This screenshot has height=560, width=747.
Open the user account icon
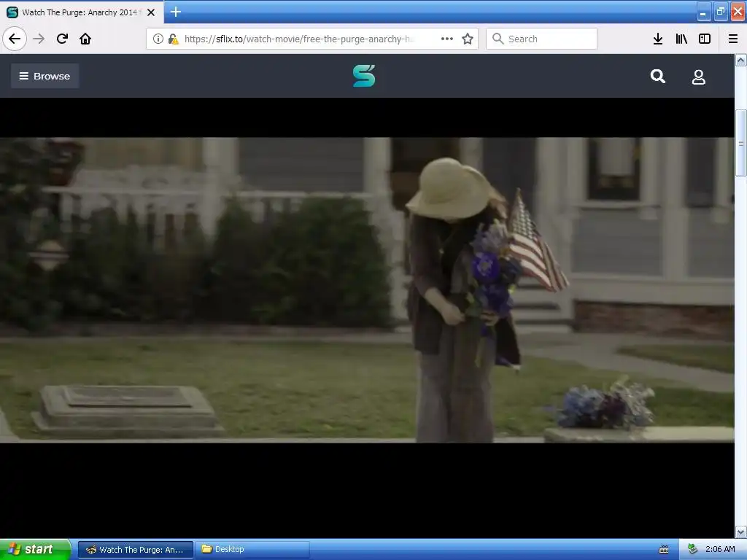click(698, 77)
